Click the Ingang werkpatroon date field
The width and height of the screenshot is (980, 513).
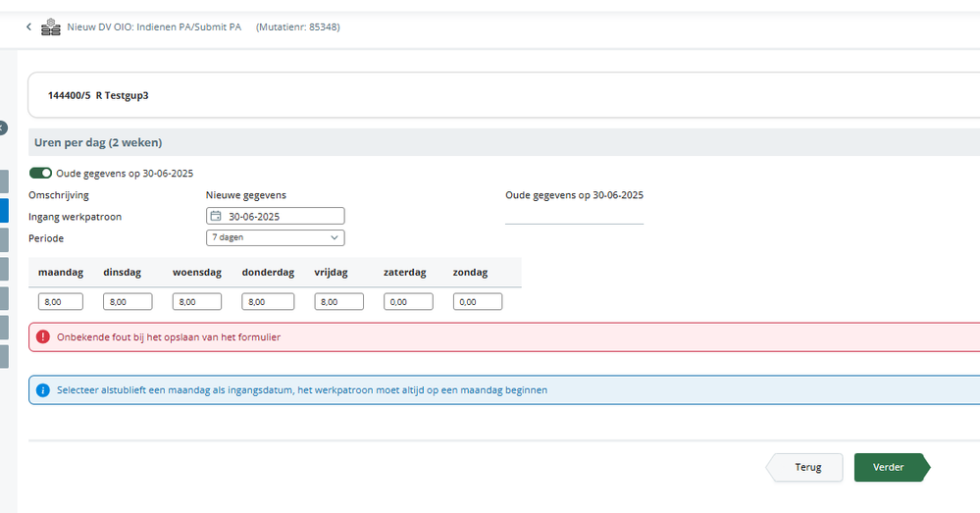tap(275, 216)
